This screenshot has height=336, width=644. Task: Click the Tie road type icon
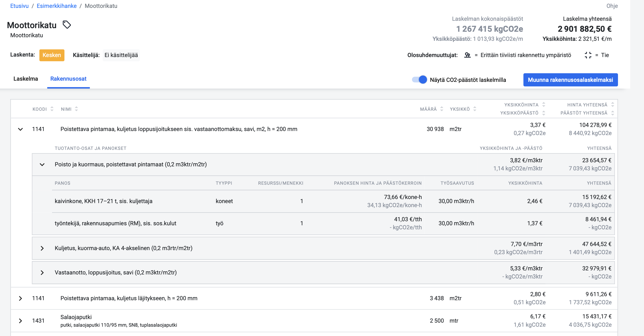588,55
